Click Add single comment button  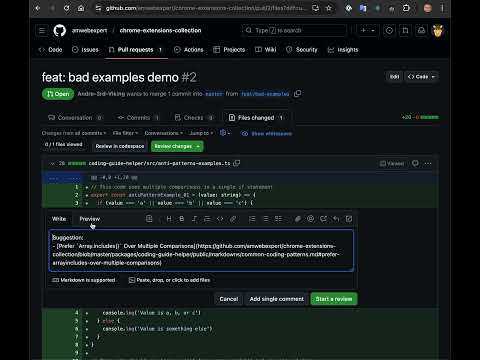coord(277,299)
